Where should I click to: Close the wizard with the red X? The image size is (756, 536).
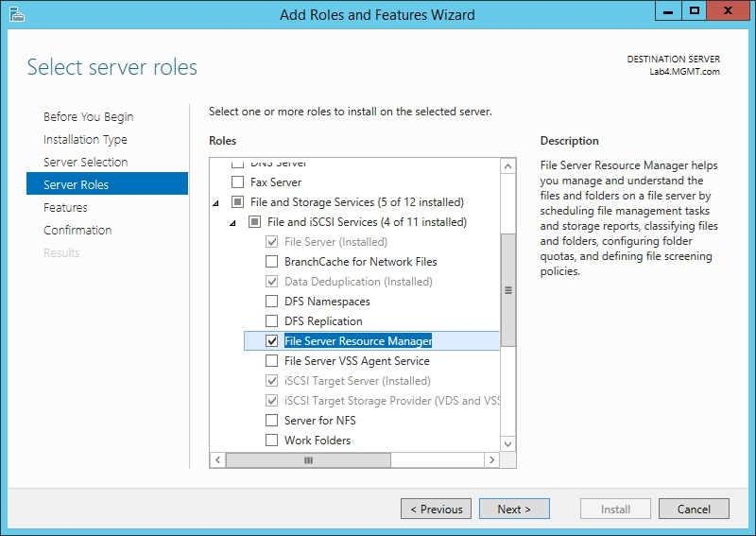coord(728,11)
